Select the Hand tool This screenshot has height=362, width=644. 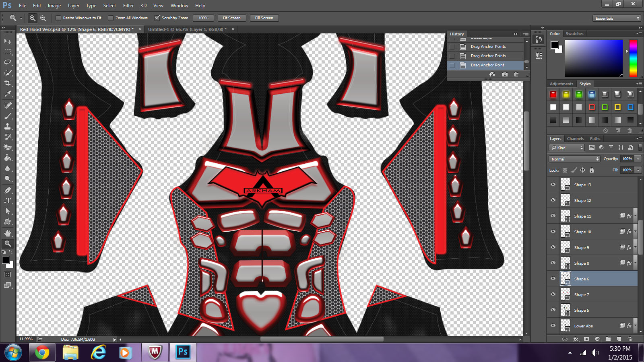(x=8, y=233)
